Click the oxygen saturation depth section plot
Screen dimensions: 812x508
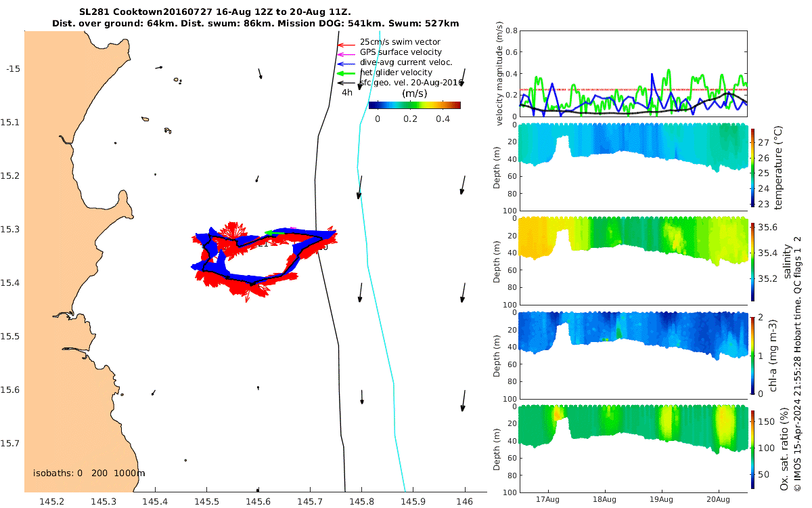tap(633, 450)
